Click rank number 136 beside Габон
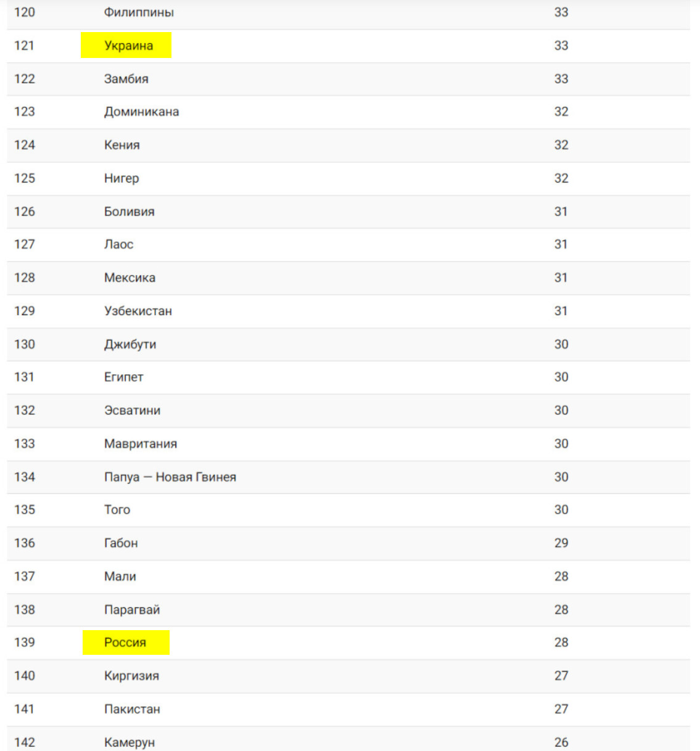Screen dimensions: 700x751 pyautogui.click(x=25, y=543)
